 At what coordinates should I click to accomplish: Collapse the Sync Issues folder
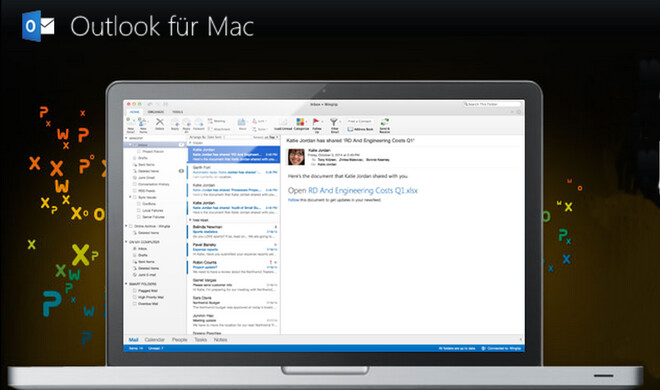tap(130, 197)
